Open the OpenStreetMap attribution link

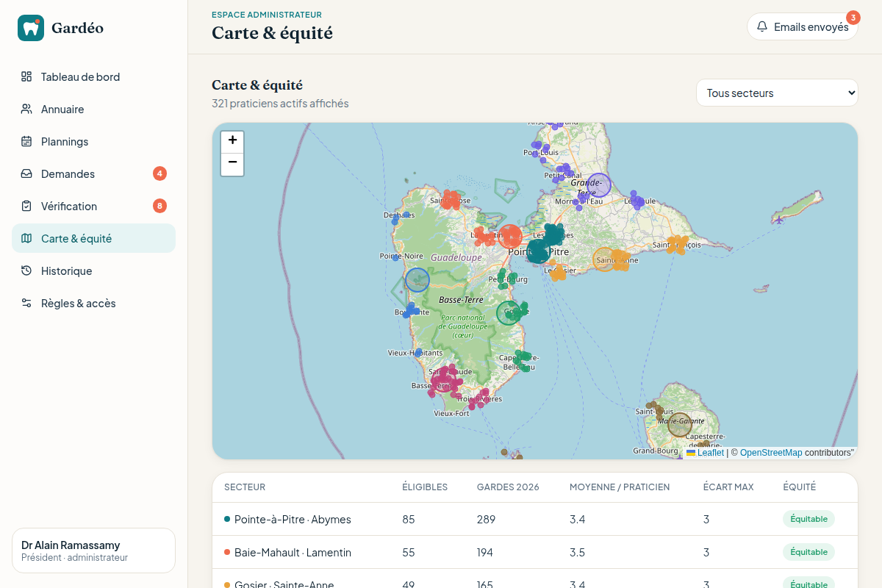pyautogui.click(x=771, y=453)
